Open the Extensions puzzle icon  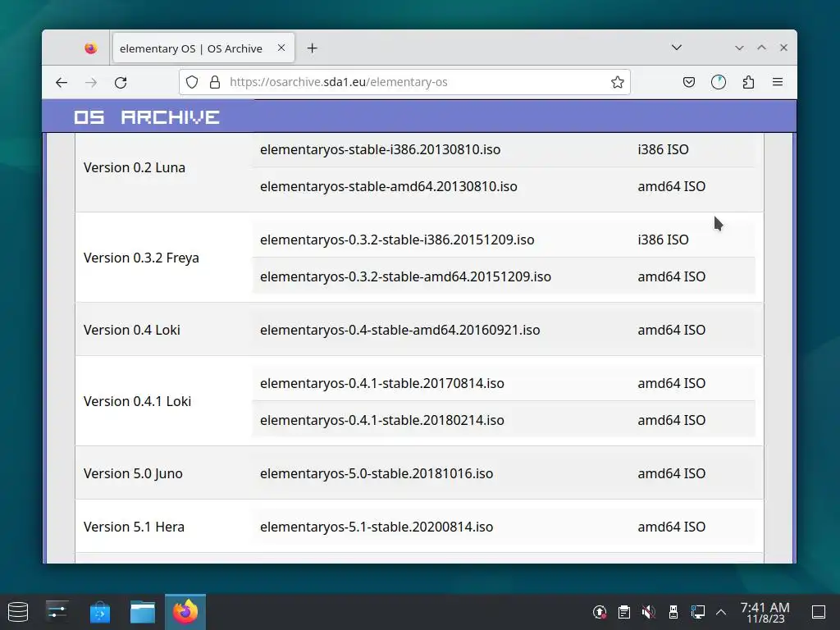[748, 82]
